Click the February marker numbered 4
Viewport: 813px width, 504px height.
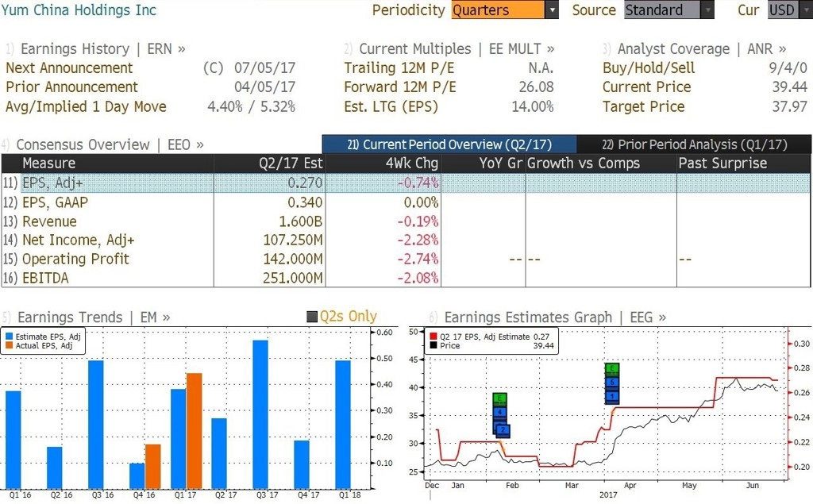[x=499, y=412]
